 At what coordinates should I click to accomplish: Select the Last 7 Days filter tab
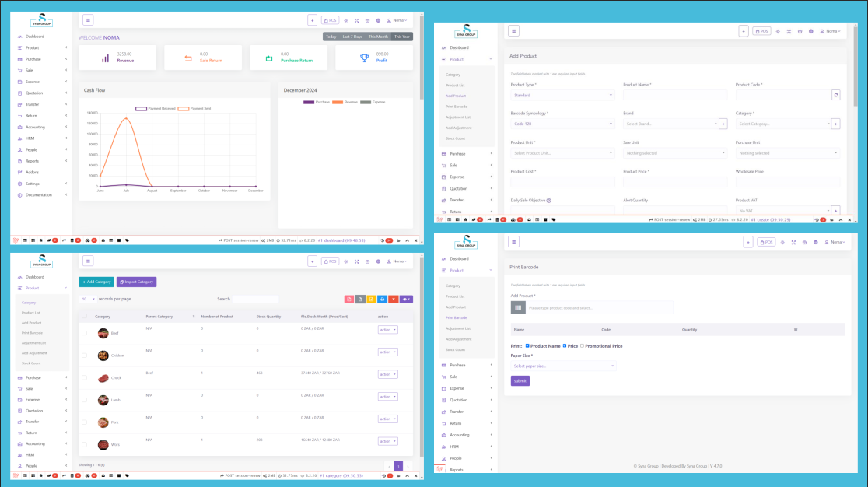click(x=352, y=37)
